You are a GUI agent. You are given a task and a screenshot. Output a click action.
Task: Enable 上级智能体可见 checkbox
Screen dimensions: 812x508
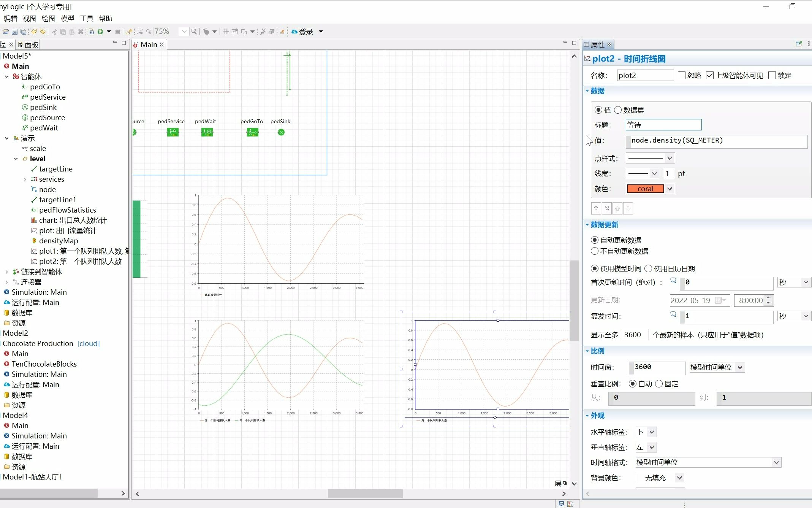click(x=709, y=75)
